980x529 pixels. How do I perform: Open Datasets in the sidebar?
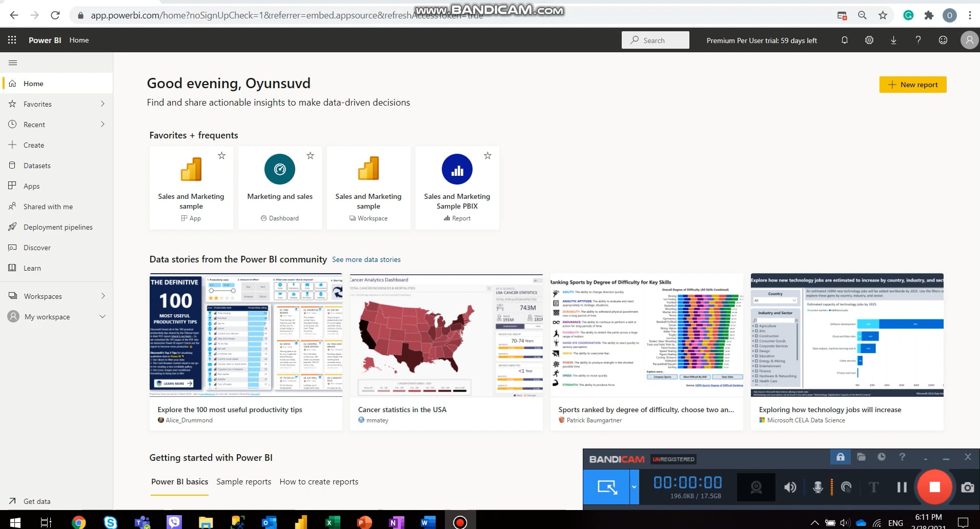[56, 165]
